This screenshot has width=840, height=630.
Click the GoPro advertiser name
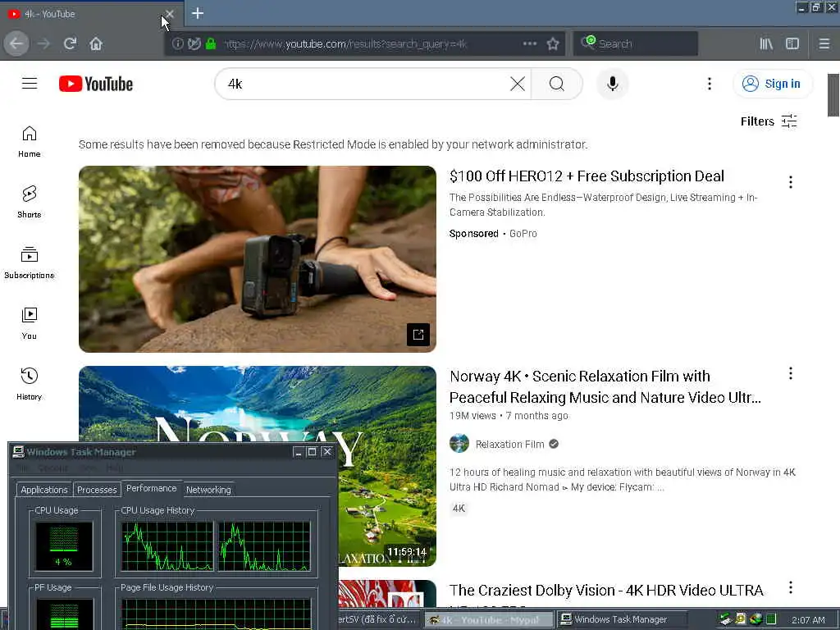[523, 234]
